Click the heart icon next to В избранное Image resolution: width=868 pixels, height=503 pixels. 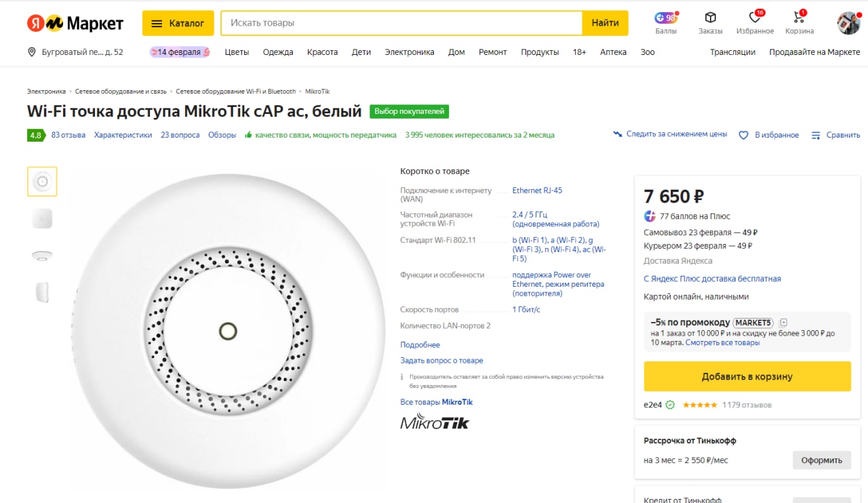point(743,135)
